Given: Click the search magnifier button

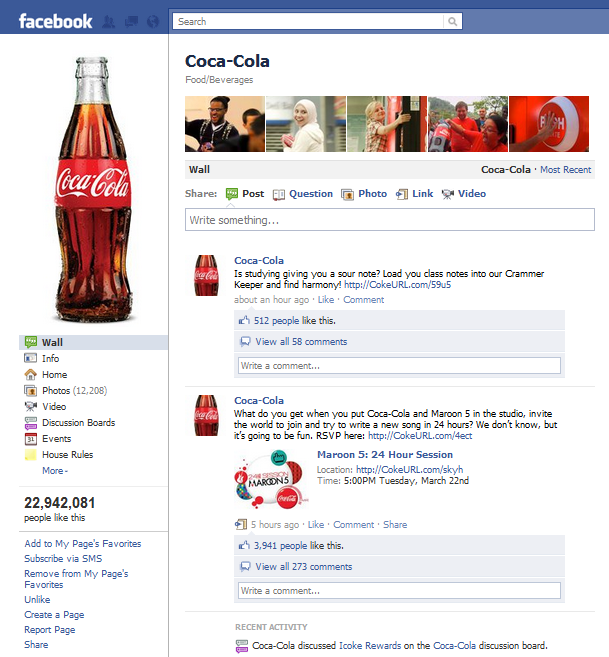Looking at the screenshot, I should click(x=453, y=21).
